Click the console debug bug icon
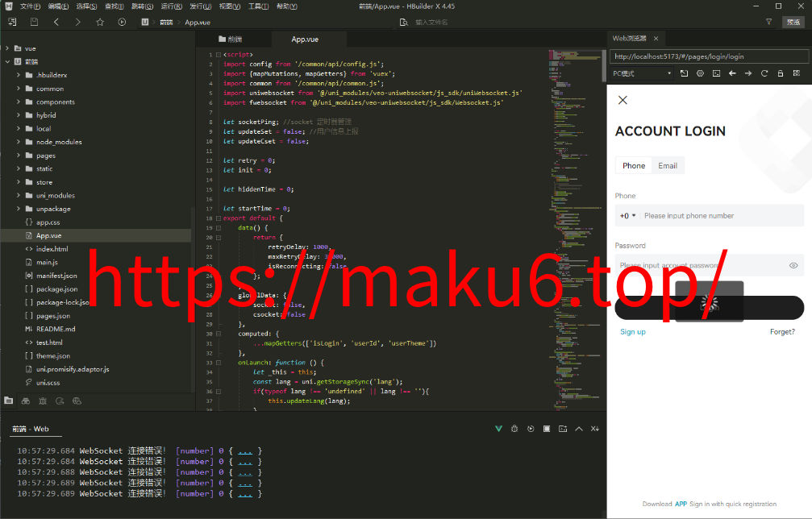The height and width of the screenshot is (519, 812). [x=514, y=429]
